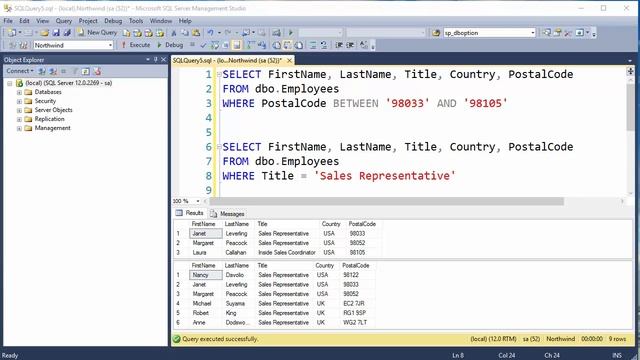This screenshot has width=640, height=360.
Task: Start the Debug button in SQL toolbar
Action: click(x=170, y=45)
